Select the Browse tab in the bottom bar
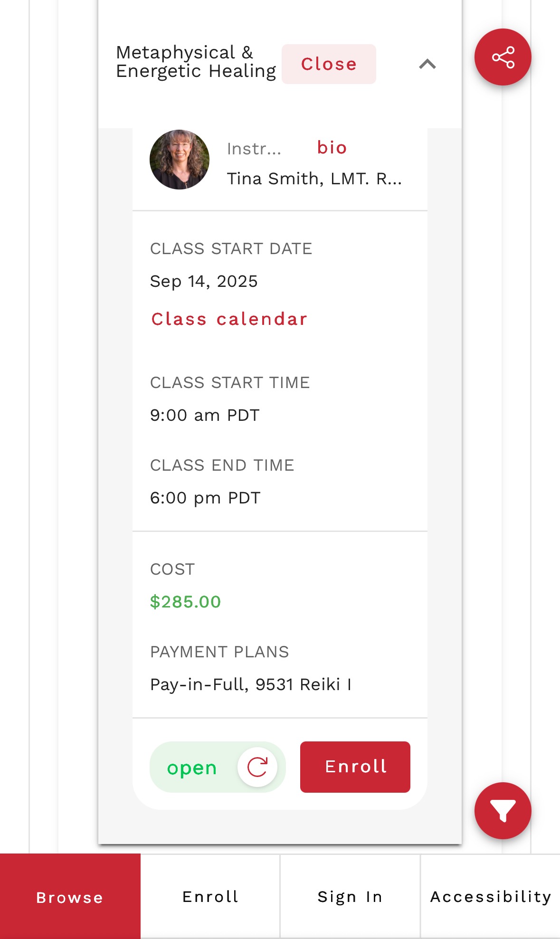The width and height of the screenshot is (560, 939). pyautogui.click(x=70, y=897)
